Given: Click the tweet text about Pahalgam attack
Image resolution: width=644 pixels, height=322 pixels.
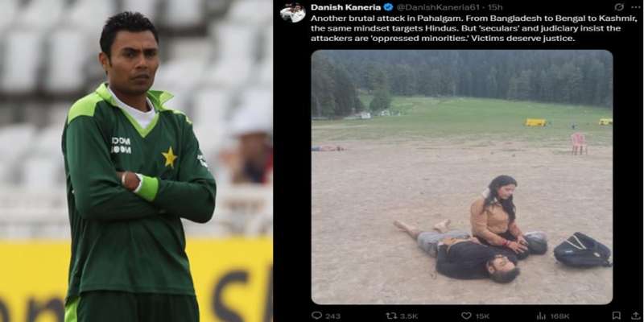Looking at the screenshot, I should [x=473, y=28].
